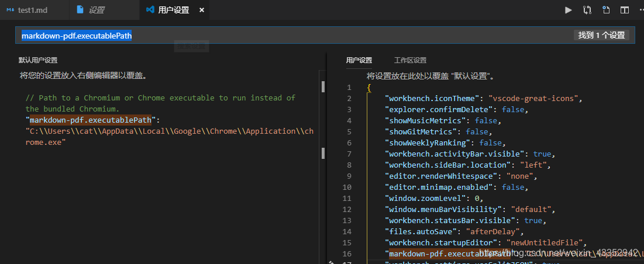Switch to the 设置 tab
The width and height of the screenshot is (644, 264).
[103, 11]
